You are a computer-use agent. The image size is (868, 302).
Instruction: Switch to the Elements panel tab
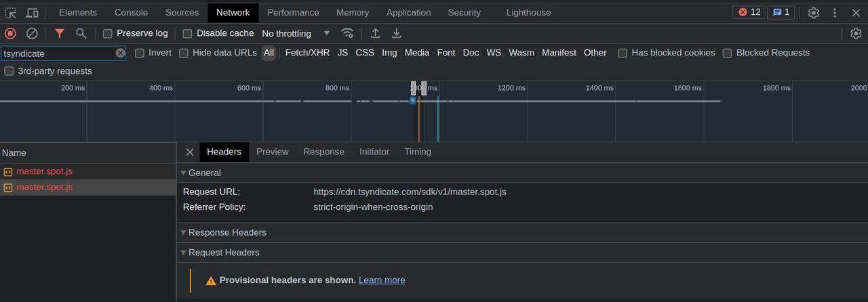[x=78, y=12]
